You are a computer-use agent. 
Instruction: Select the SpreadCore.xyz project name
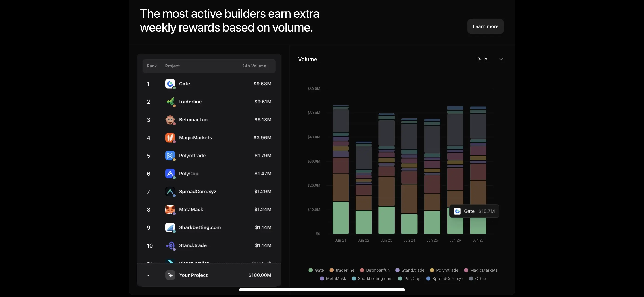click(x=198, y=192)
